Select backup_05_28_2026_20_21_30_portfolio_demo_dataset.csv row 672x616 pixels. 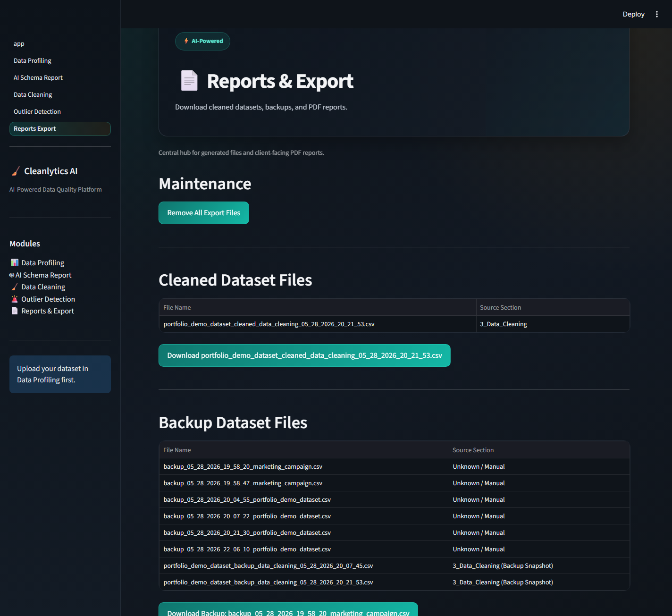394,532
